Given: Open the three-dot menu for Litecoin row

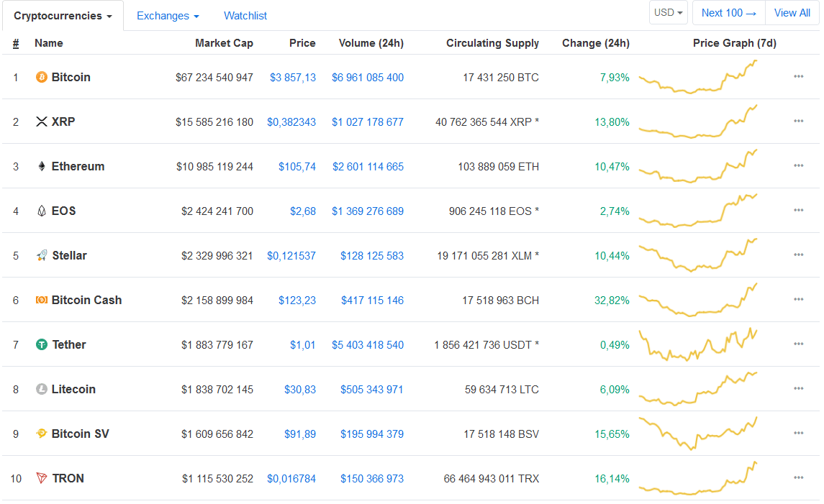Looking at the screenshot, I should coord(798,389).
